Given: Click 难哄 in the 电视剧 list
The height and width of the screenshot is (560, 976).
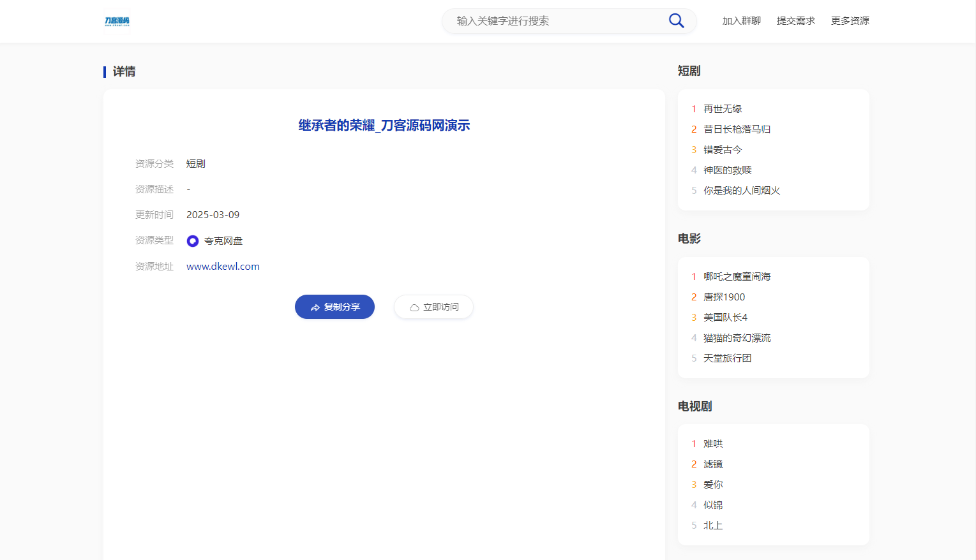Looking at the screenshot, I should click(x=712, y=443).
